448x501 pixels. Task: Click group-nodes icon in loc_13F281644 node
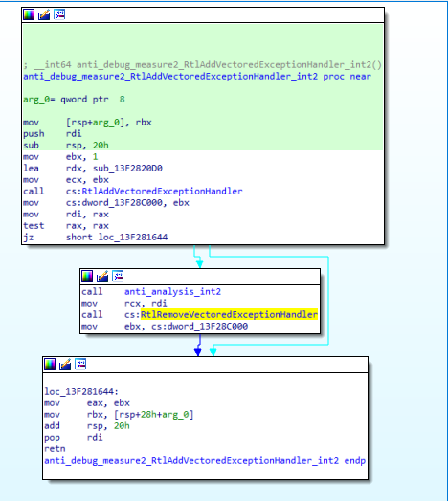click(80, 364)
